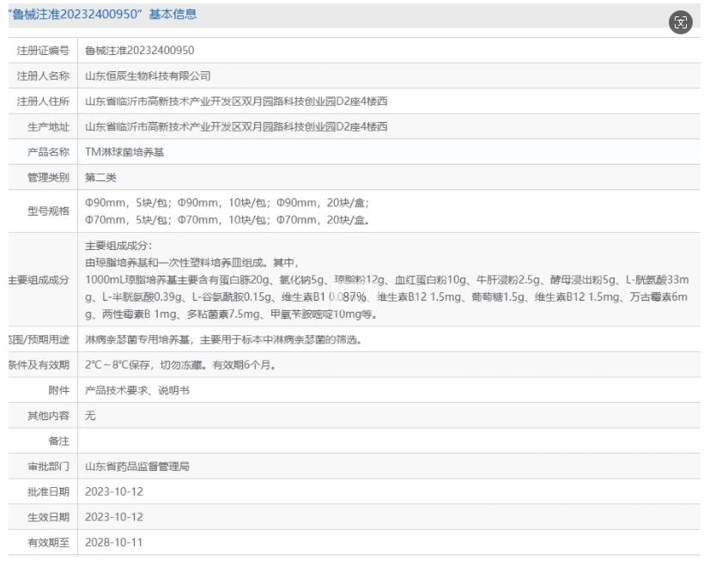Select registrant name 山东恒辰生物科技有限公司
Viewport: 728px width, 567px height.
(x=148, y=76)
